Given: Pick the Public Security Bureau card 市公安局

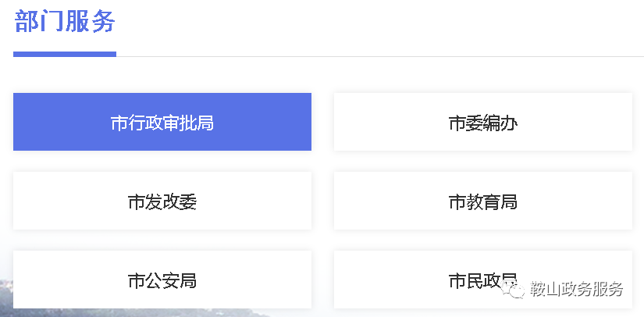Looking at the screenshot, I should click(162, 280).
